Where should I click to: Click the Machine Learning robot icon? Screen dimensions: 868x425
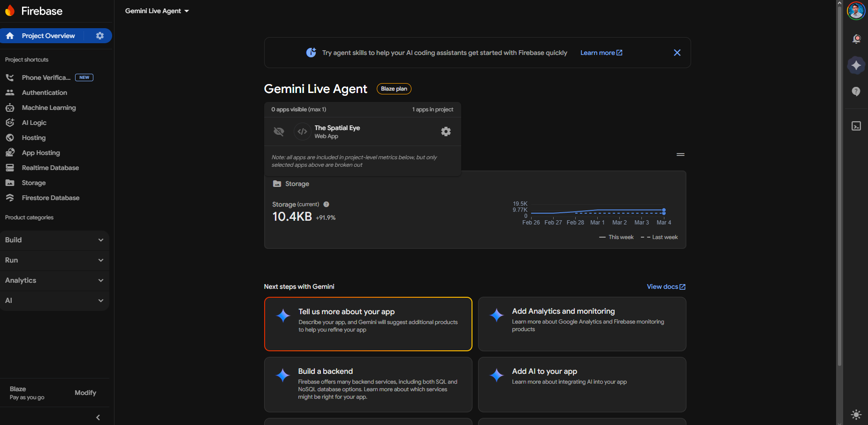pos(10,108)
